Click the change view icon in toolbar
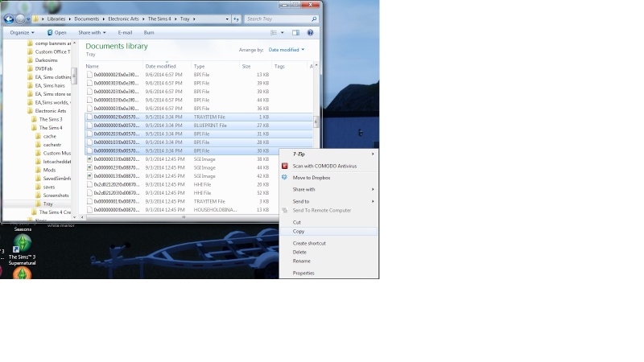 point(274,32)
